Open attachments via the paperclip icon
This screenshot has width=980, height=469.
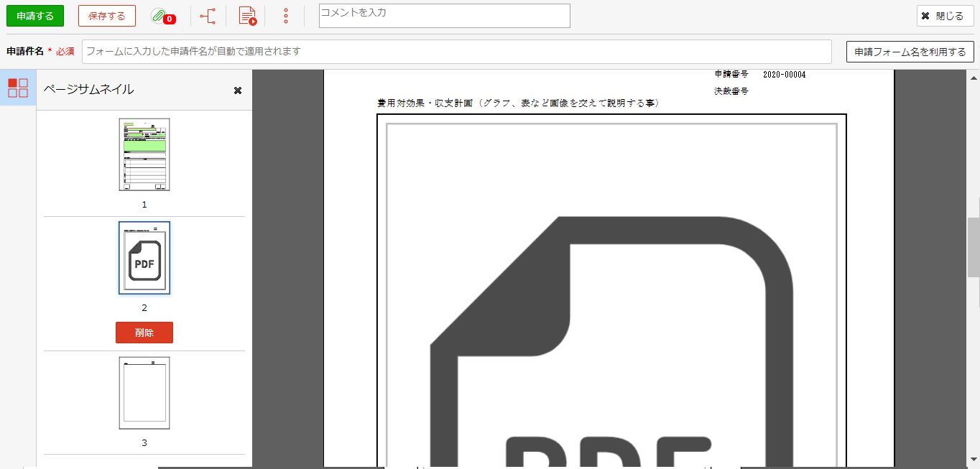coord(160,16)
